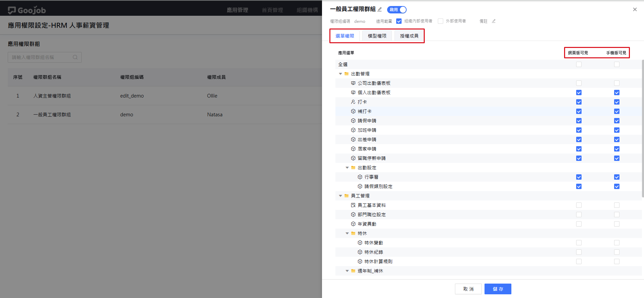
Task: Click the cube icon beside 行事曆
Action: pyautogui.click(x=360, y=177)
